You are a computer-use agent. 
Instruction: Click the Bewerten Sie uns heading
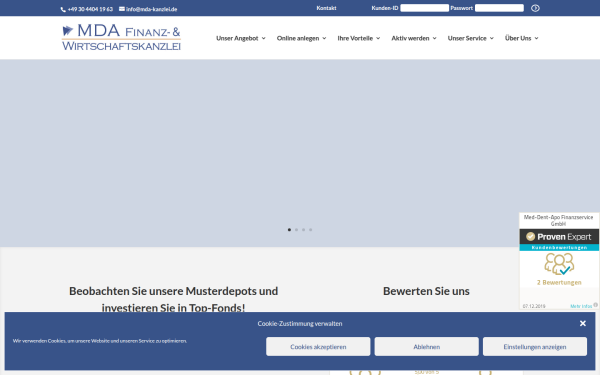tap(426, 291)
